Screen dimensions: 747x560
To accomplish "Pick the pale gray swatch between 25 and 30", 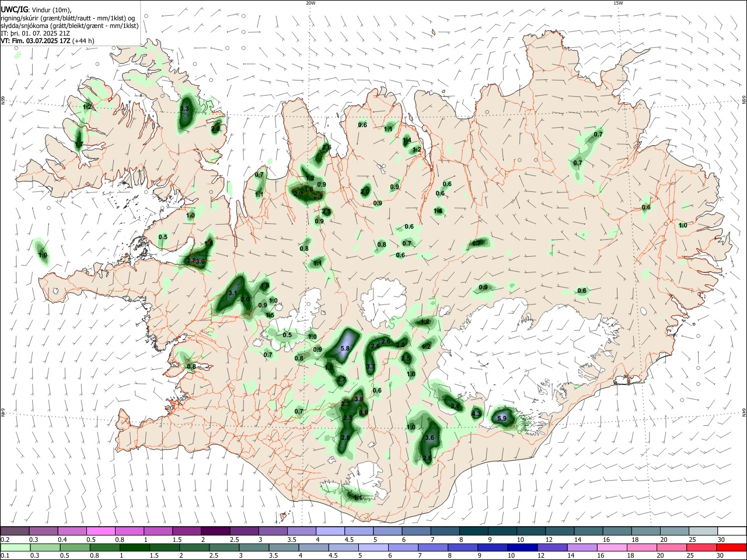I will 703,531.
